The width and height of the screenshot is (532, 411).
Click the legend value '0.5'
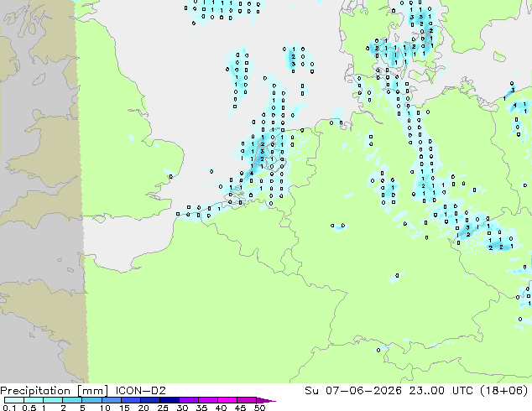pos(29,408)
